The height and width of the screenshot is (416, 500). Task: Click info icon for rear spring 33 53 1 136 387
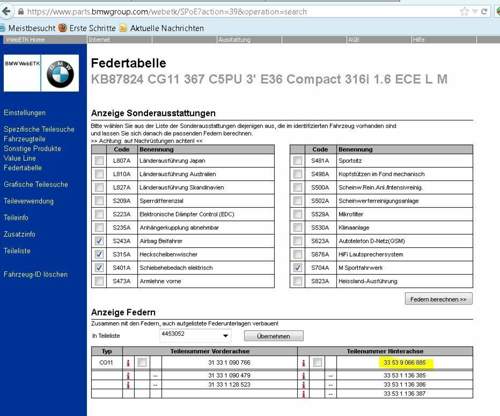tap(303, 394)
